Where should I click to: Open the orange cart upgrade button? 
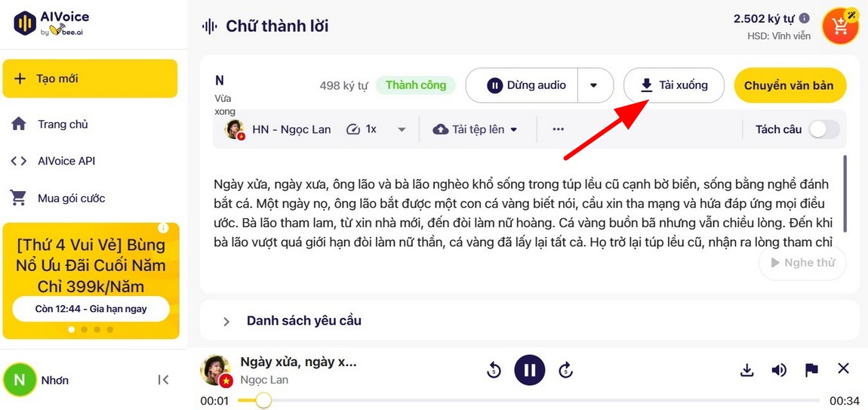coord(840,26)
